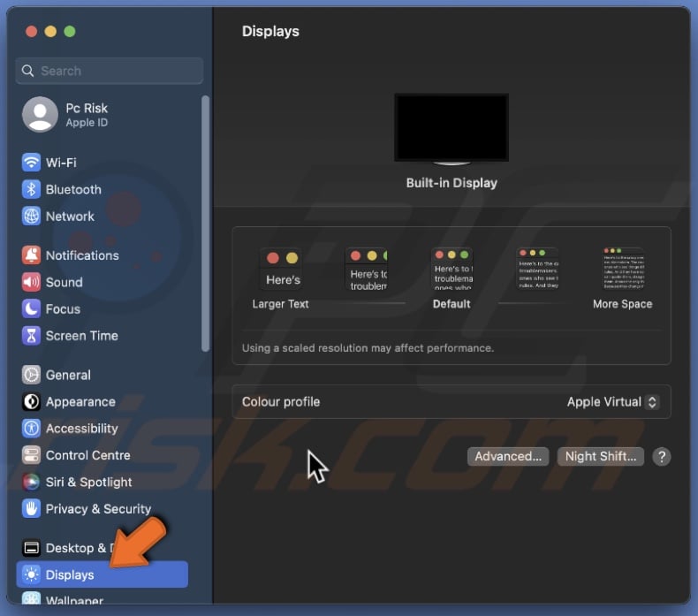The height and width of the screenshot is (616, 698).
Task: Open Focus moon icon
Action: point(31,308)
